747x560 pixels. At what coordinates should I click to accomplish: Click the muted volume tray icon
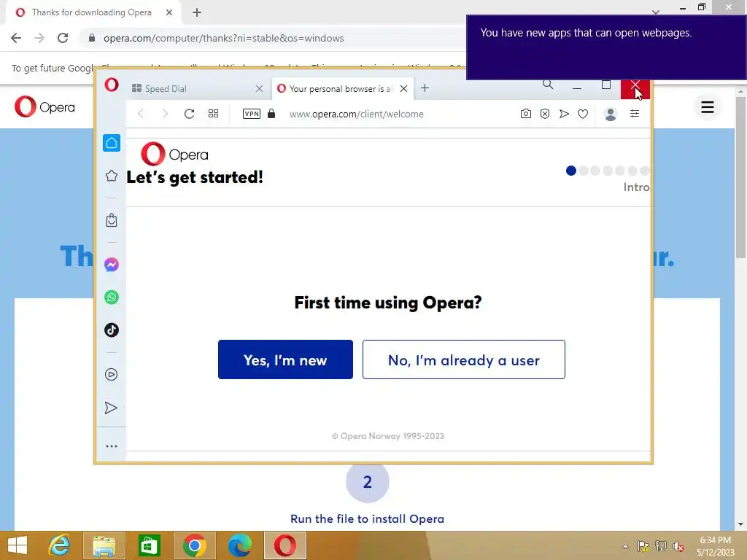[x=678, y=546]
